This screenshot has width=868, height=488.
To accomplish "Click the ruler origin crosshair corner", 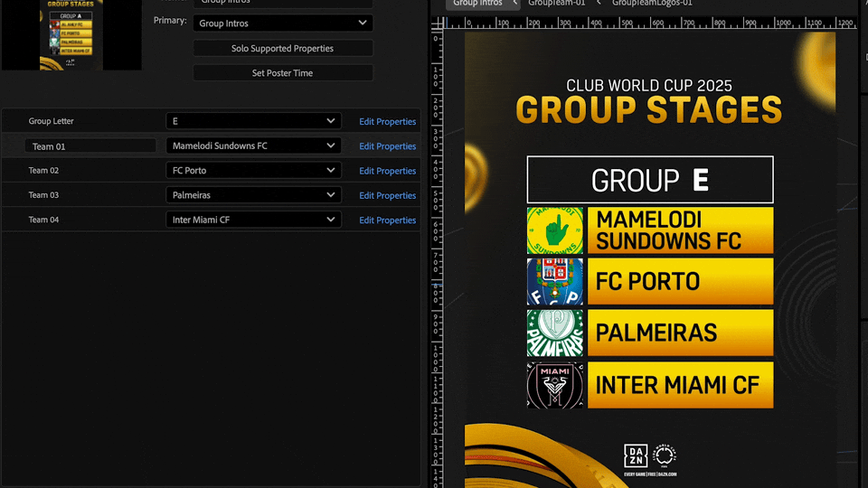I will [x=438, y=23].
